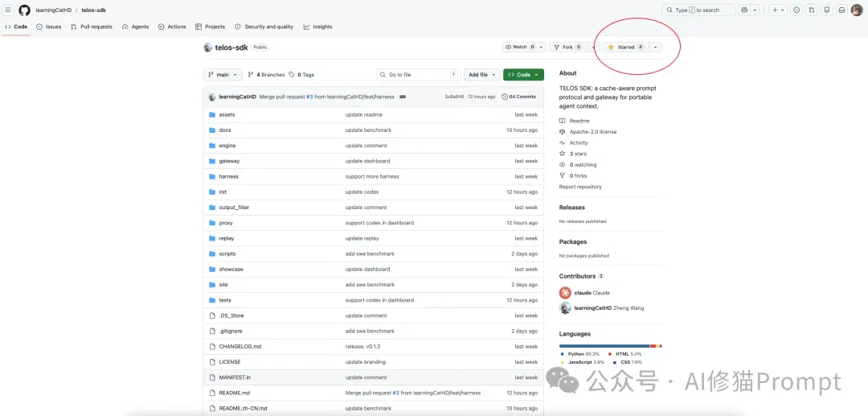Click the JavaScript 2.9% language entry
This screenshot has height=416, width=868.
(583, 362)
